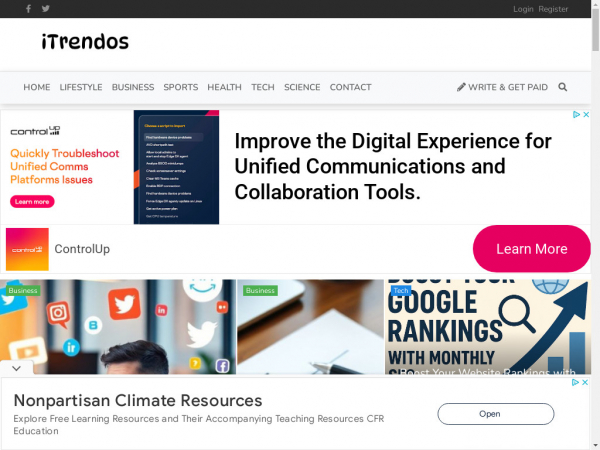
Task: Open the TECH menu item
Action: tap(263, 87)
